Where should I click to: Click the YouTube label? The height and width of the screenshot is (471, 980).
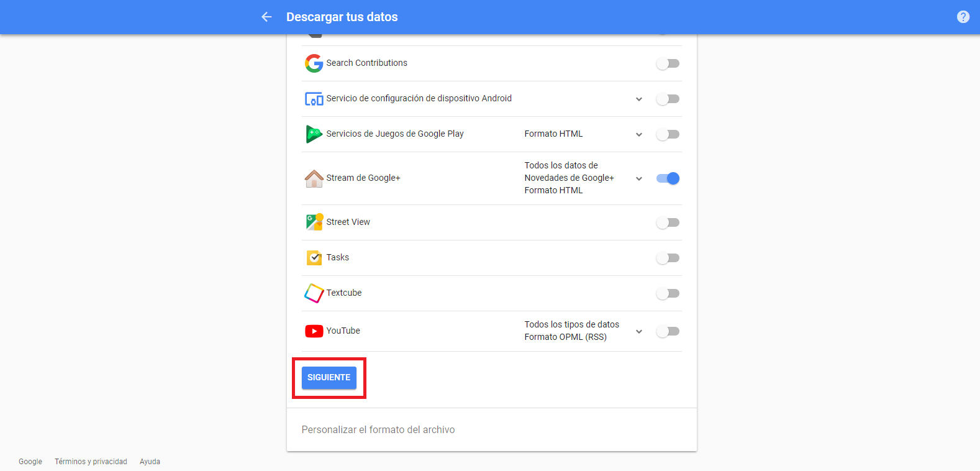343,331
